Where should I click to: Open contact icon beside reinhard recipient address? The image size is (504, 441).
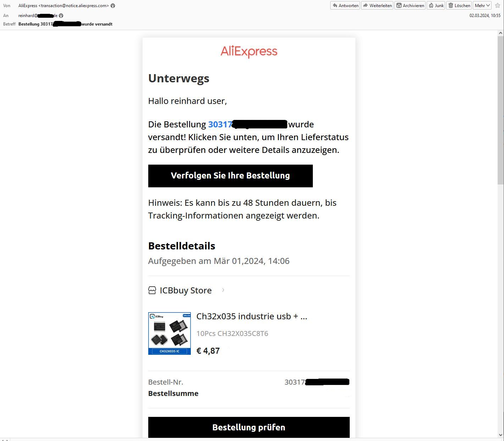pyautogui.click(x=61, y=16)
